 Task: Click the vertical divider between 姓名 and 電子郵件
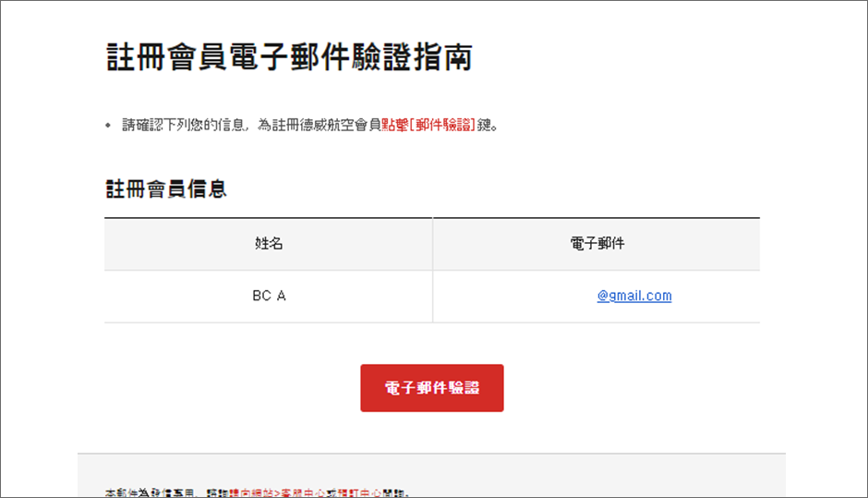(432, 270)
